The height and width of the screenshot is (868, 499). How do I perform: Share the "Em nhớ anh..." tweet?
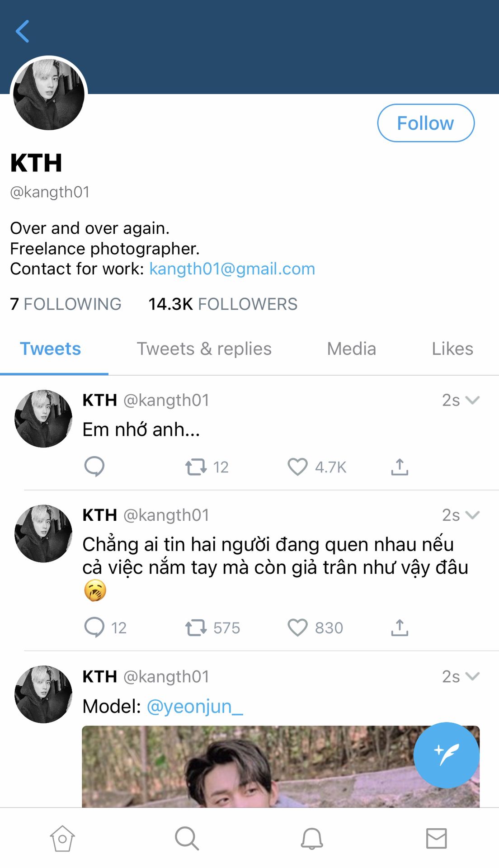click(400, 467)
